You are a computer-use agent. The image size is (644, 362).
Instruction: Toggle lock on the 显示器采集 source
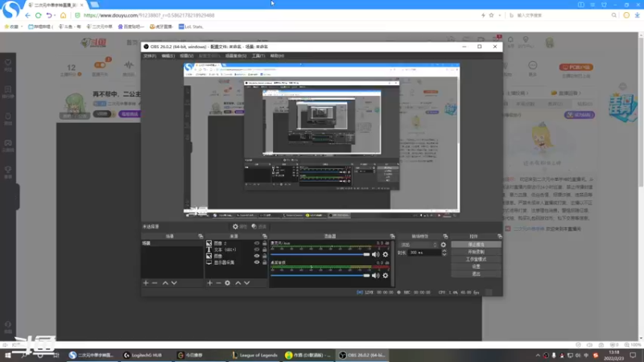tap(265, 262)
